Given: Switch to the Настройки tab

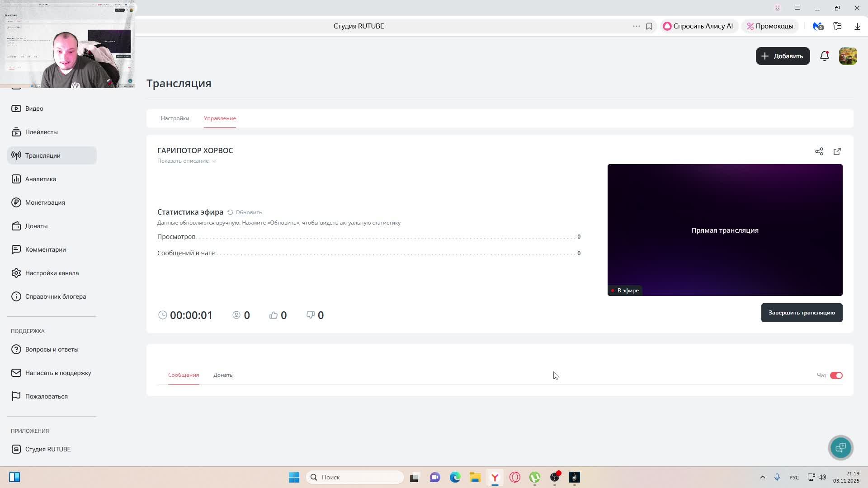Looking at the screenshot, I should [x=175, y=118].
